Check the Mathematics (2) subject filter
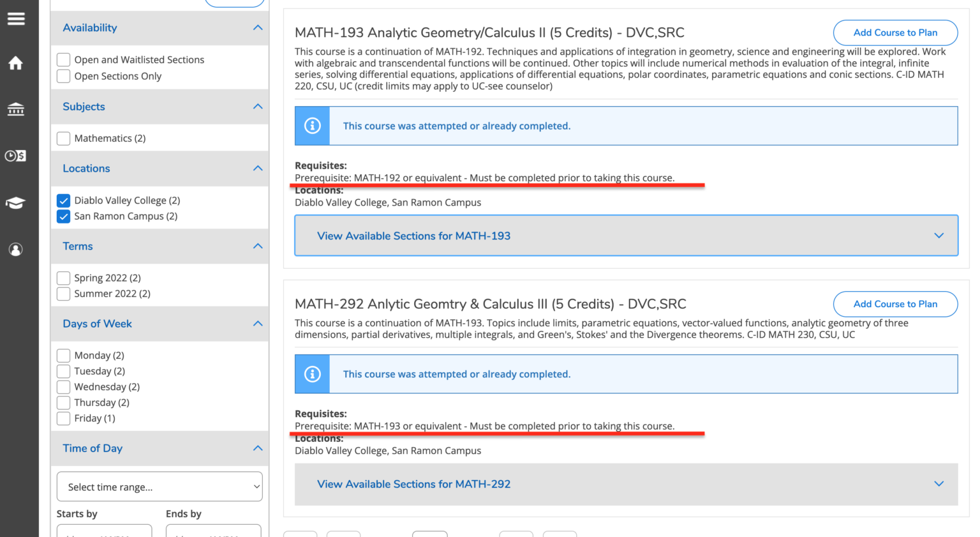Screen dimensions: 980x537 coord(63,139)
